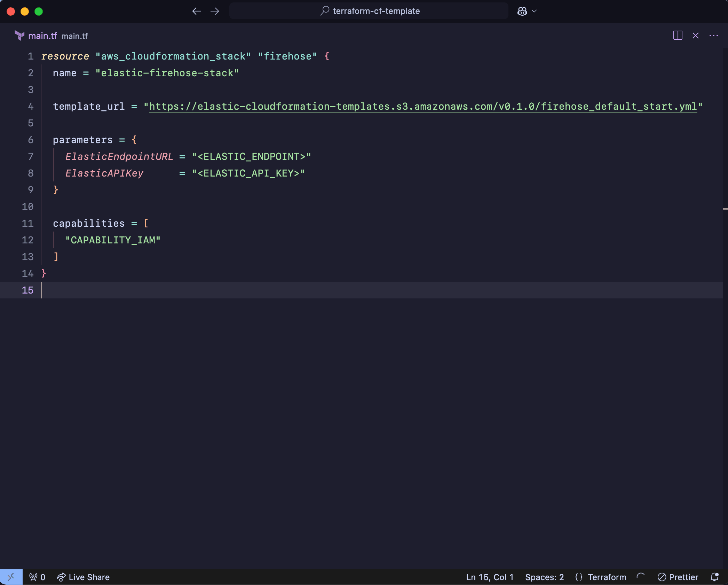Image resolution: width=728 pixels, height=585 pixels.
Task: Click Ln 15, Col 1 to go to line
Action: point(489,577)
